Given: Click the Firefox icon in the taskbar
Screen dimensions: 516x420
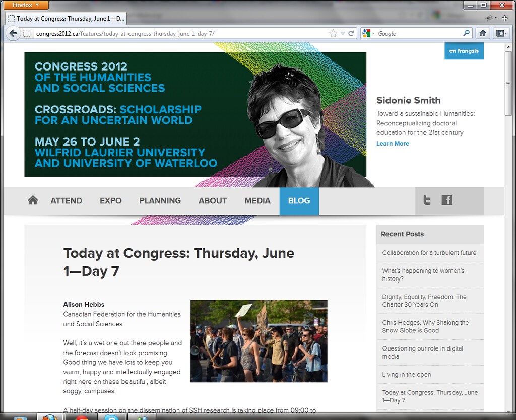Looking at the screenshot, I should pyautogui.click(x=50, y=417).
